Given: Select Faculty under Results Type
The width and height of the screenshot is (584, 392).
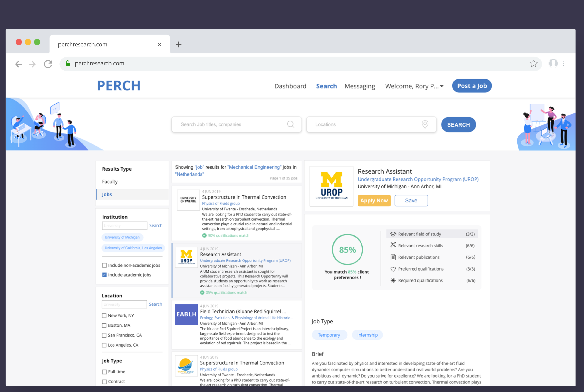Looking at the screenshot, I should (x=110, y=181).
